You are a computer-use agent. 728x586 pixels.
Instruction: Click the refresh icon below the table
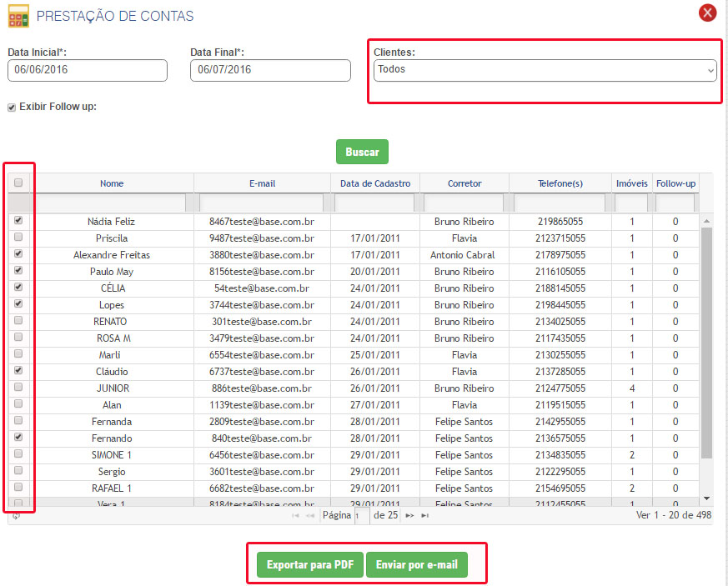[14, 516]
